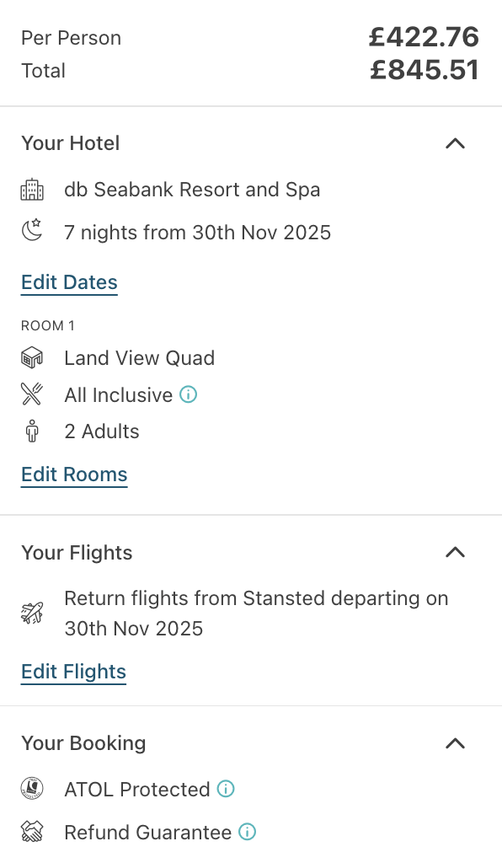
Task: Click the room cube icon next to Land View Quad
Action: pyautogui.click(x=32, y=357)
